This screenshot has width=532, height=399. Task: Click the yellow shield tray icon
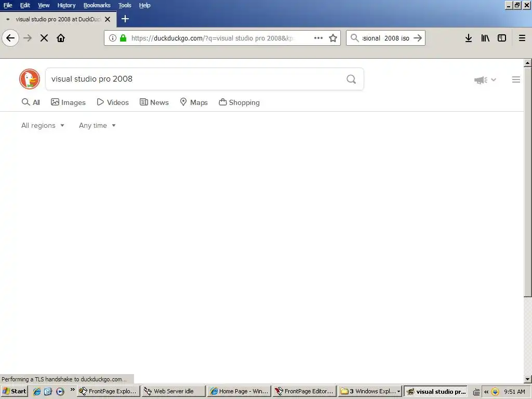point(495,392)
